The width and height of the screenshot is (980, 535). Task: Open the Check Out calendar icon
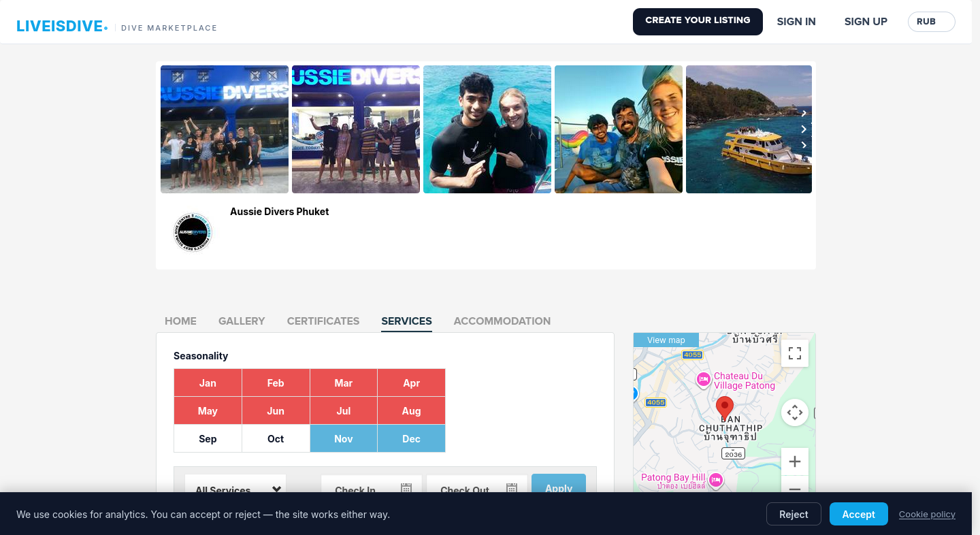[x=512, y=488]
